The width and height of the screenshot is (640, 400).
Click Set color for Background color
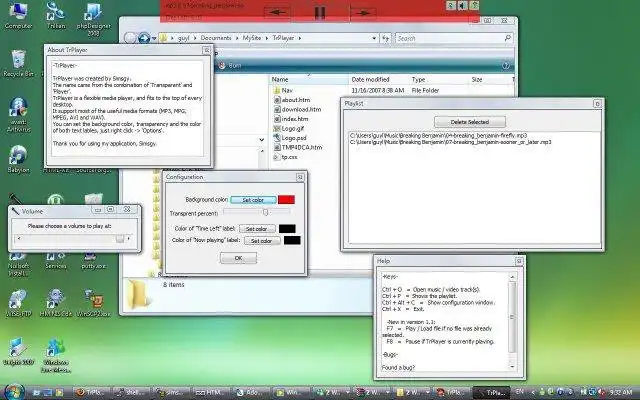tap(253, 200)
